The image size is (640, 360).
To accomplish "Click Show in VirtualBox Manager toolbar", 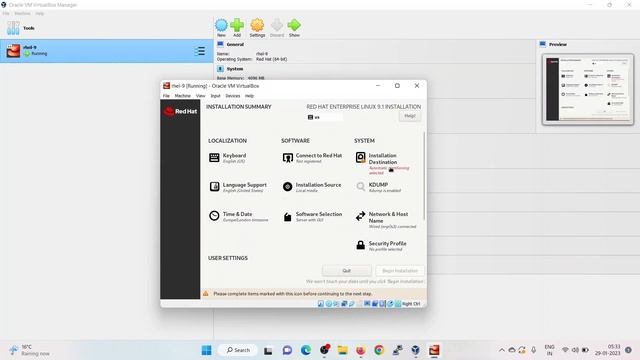I will (294, 28).
